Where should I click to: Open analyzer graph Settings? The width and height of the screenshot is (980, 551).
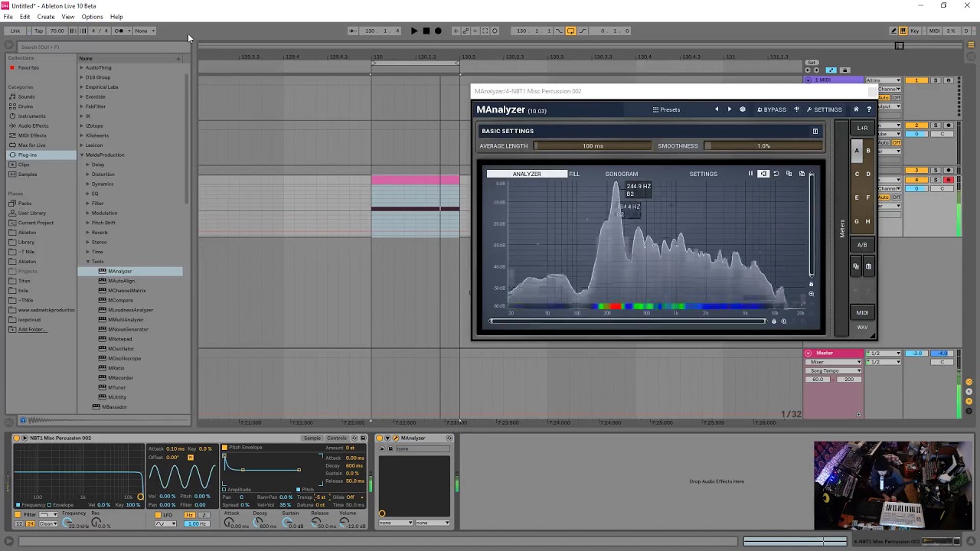coord(703,174)
